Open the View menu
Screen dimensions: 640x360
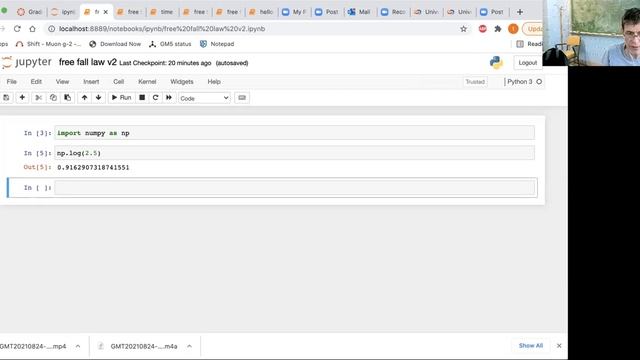coord(62,82)
